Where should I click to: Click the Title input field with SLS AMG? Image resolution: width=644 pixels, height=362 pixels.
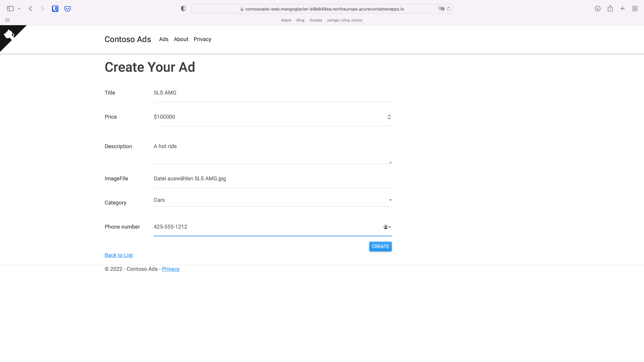(x=272, y=93)
